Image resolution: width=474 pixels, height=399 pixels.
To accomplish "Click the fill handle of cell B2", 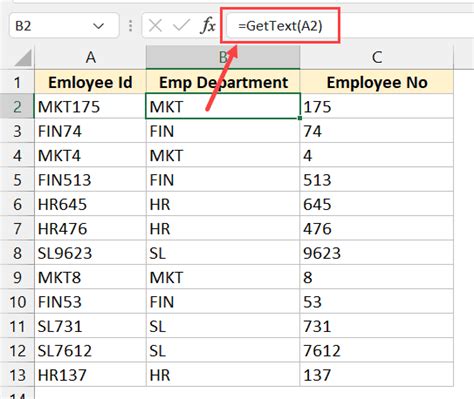I will 300,118.
